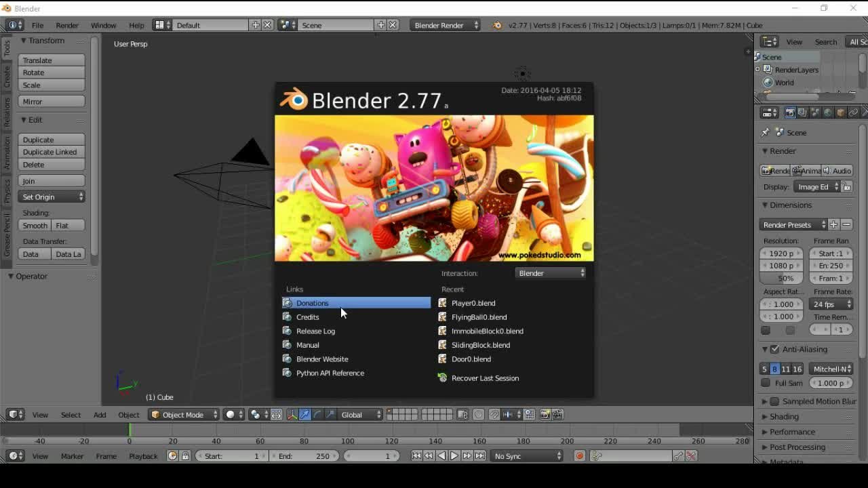Image resolution: width=868 pixels, height=488 pixels.
Task: Select the Render properties tab (camera icon)
Action: tap(790, 113)
